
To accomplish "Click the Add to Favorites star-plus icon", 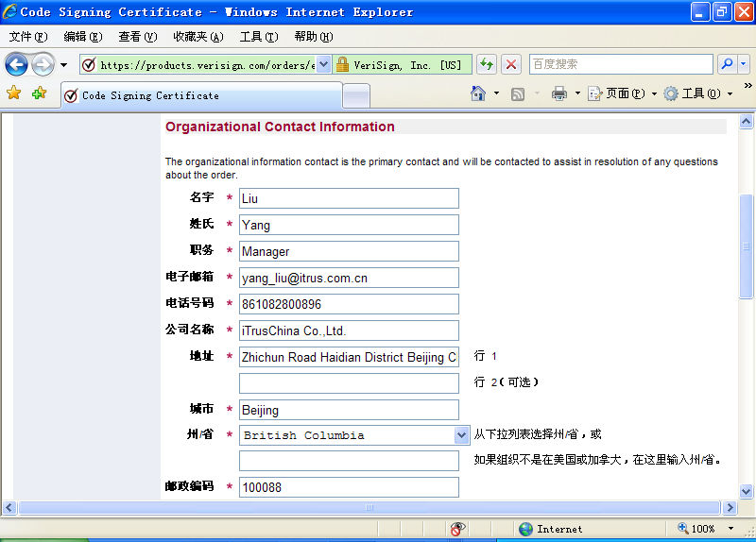I will tap(39, 93).
